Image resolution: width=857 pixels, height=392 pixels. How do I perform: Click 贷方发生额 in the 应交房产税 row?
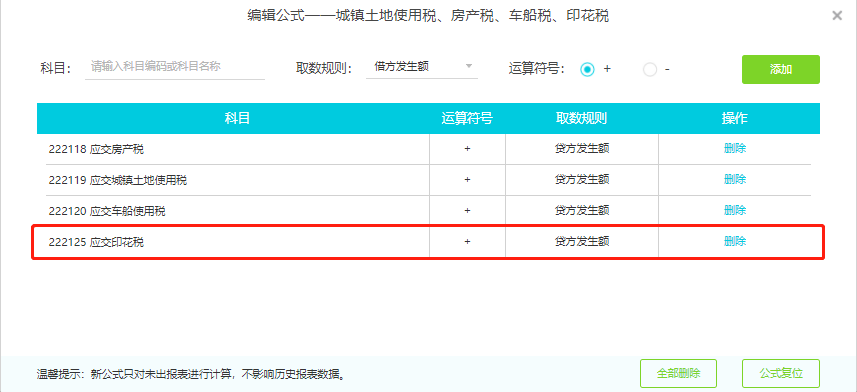[x=582, y=148]
